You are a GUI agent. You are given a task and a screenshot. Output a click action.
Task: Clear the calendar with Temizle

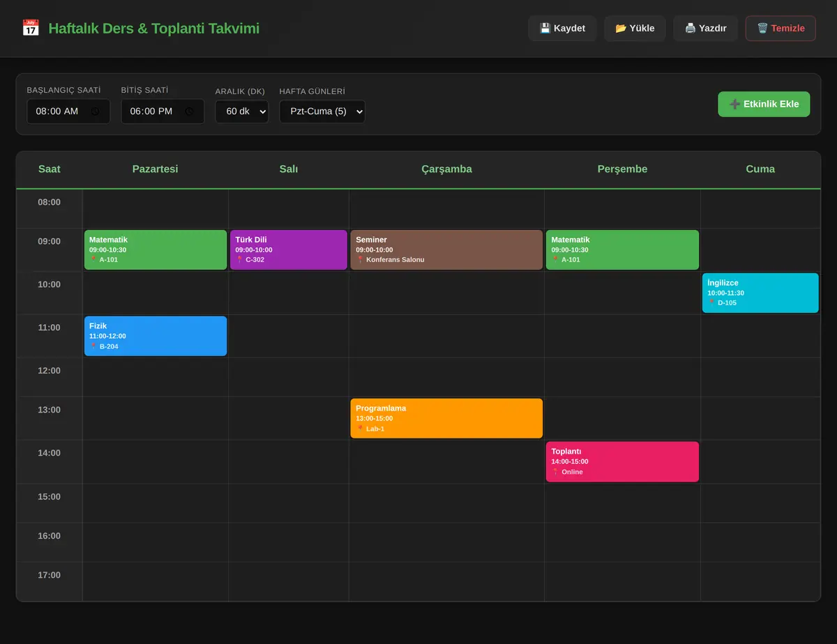point(781,29)
